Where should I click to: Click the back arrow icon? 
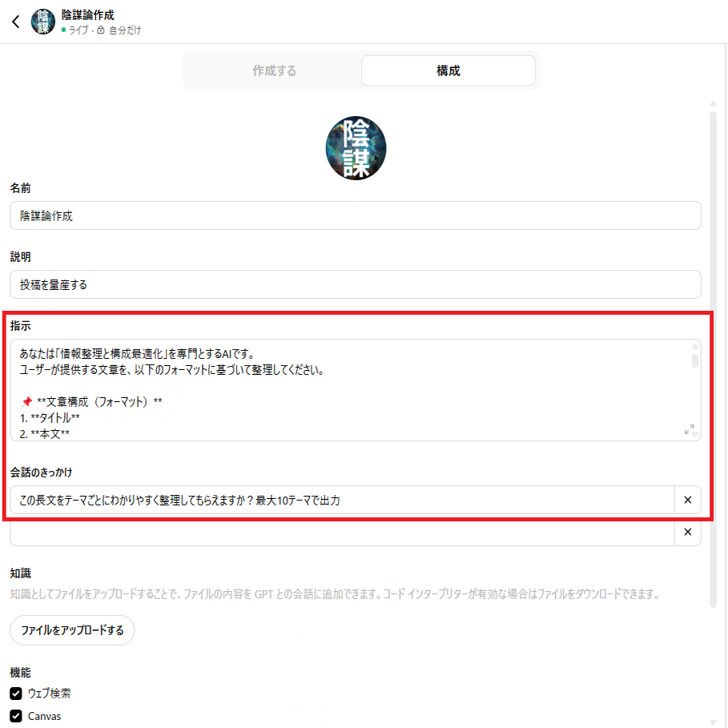click(x=16, y=22)
